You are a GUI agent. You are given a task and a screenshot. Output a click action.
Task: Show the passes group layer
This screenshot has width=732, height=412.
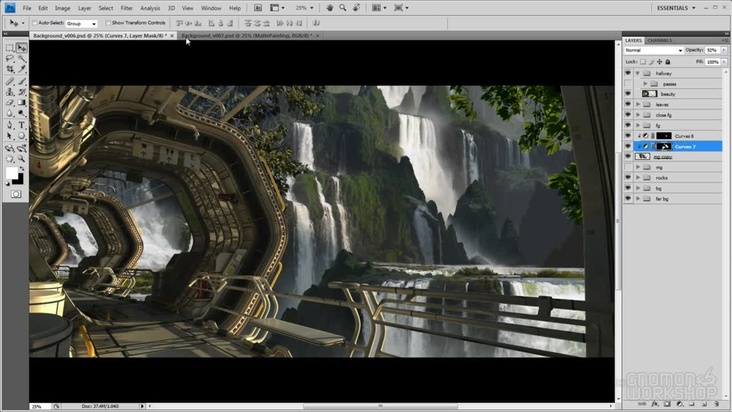[628, 84]
